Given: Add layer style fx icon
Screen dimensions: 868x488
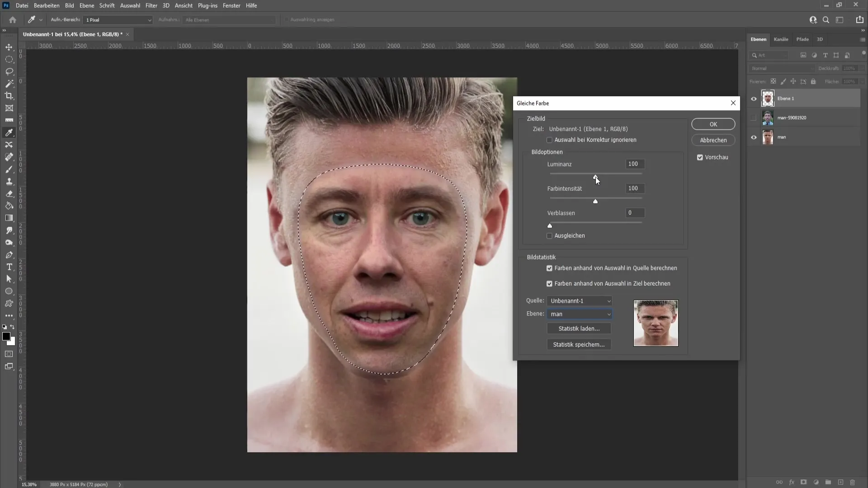Looking at the screenshot, I should pos(792,482).
